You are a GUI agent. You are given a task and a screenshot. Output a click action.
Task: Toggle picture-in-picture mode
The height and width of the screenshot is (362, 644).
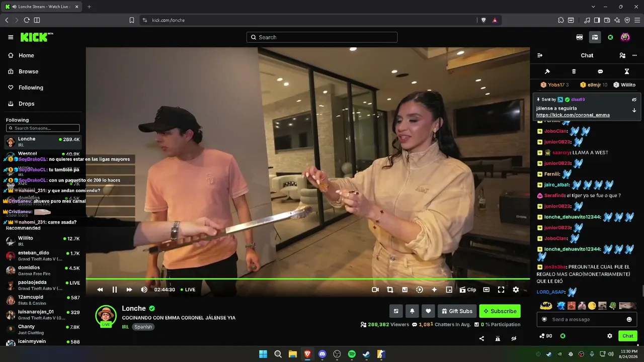(x=449, y=290)
